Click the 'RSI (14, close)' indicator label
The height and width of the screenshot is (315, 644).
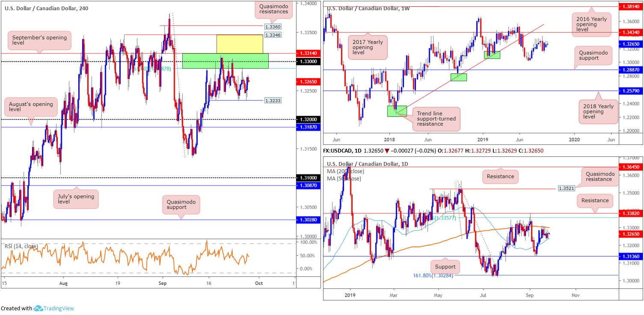[21, 246]
